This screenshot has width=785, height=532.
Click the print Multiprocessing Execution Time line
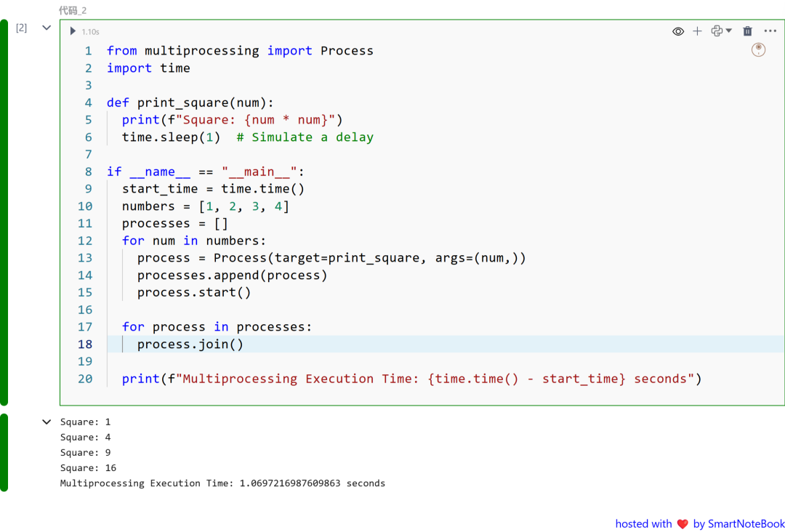click(412, 379)
